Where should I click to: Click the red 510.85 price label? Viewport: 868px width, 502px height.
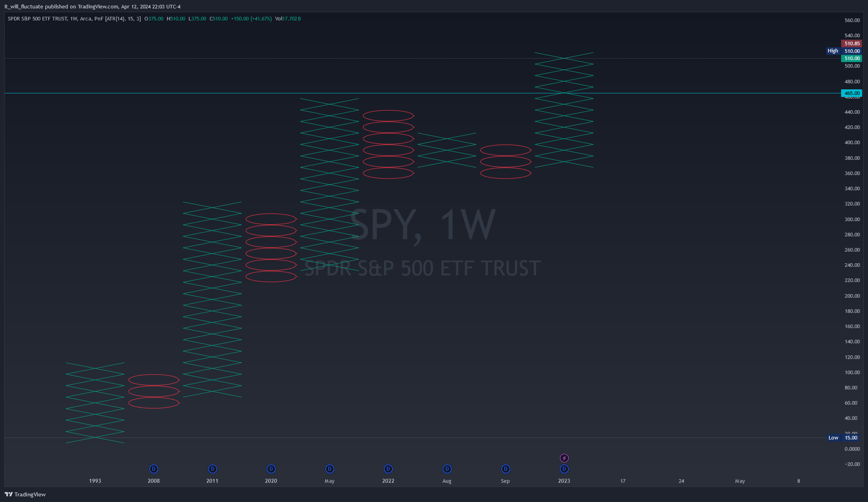click(x=852, y=44)
